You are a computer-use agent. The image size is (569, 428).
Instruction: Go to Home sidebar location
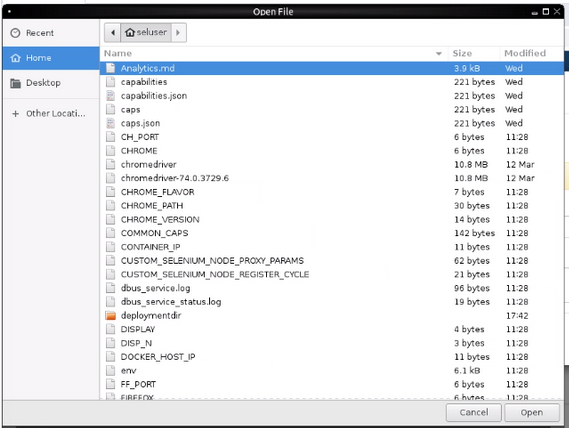click(x=51, y=58)
